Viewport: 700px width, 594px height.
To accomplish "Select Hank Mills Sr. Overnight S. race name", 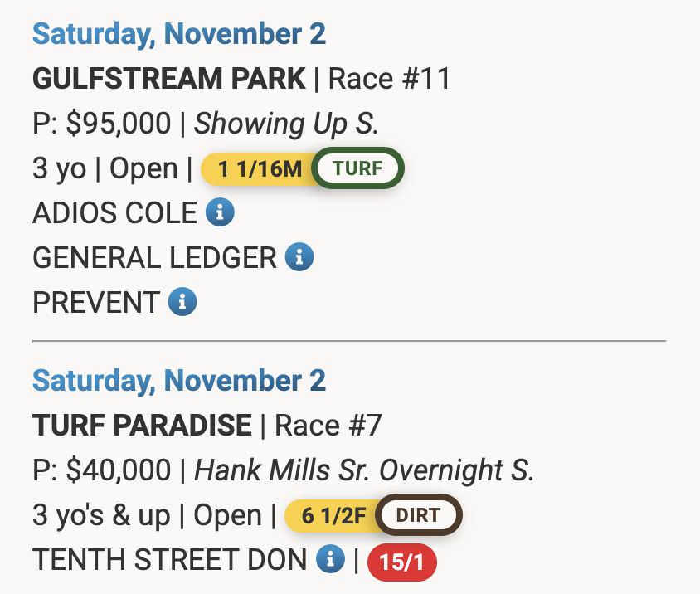I will pos(364,470).
